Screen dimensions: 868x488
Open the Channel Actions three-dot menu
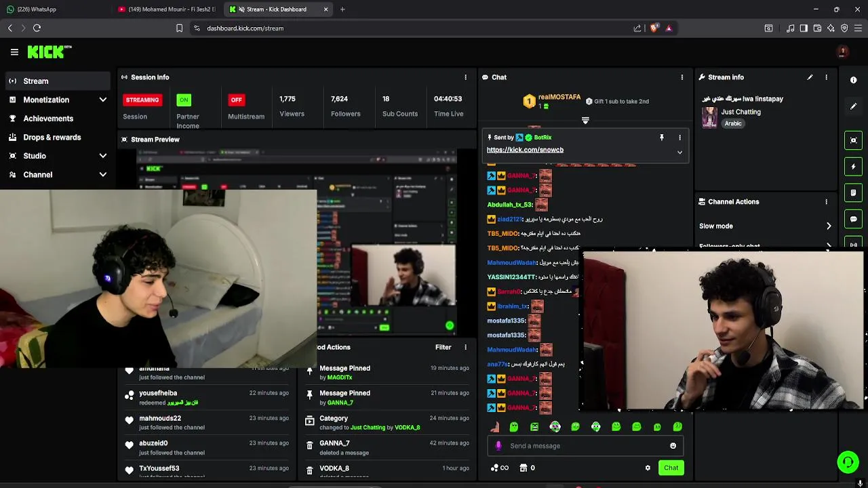(x=826, y=202)
